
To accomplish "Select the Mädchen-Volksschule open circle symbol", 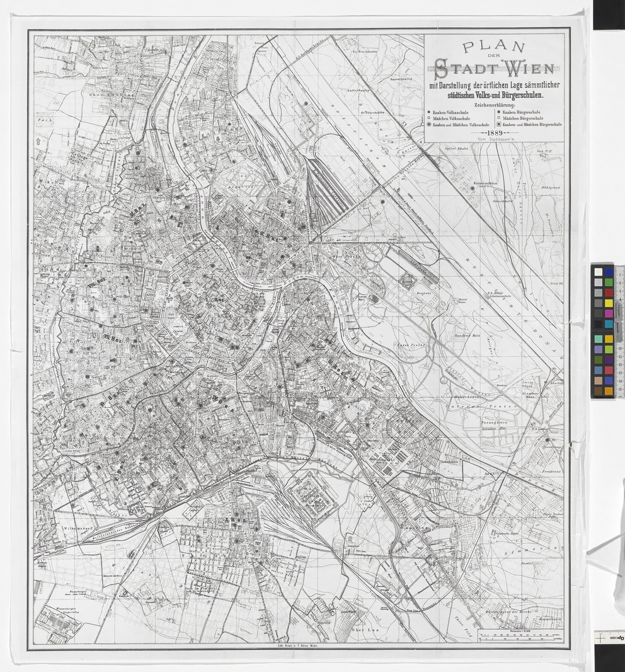I will (429, 119).
